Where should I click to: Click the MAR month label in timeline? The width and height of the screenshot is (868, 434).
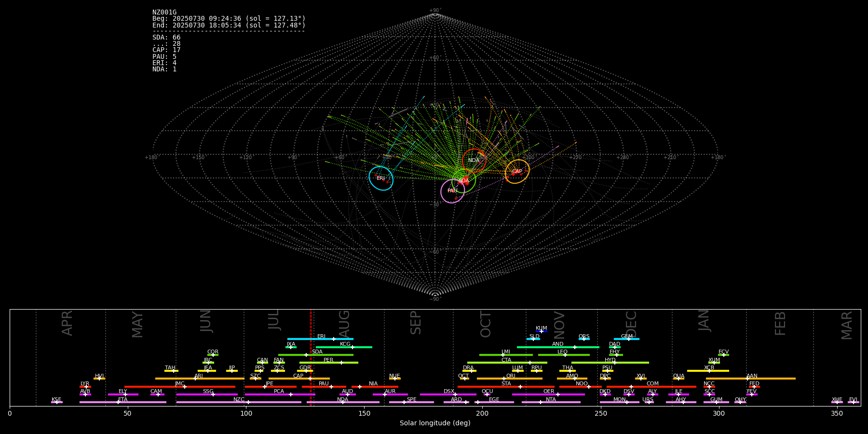click(847, 325)
